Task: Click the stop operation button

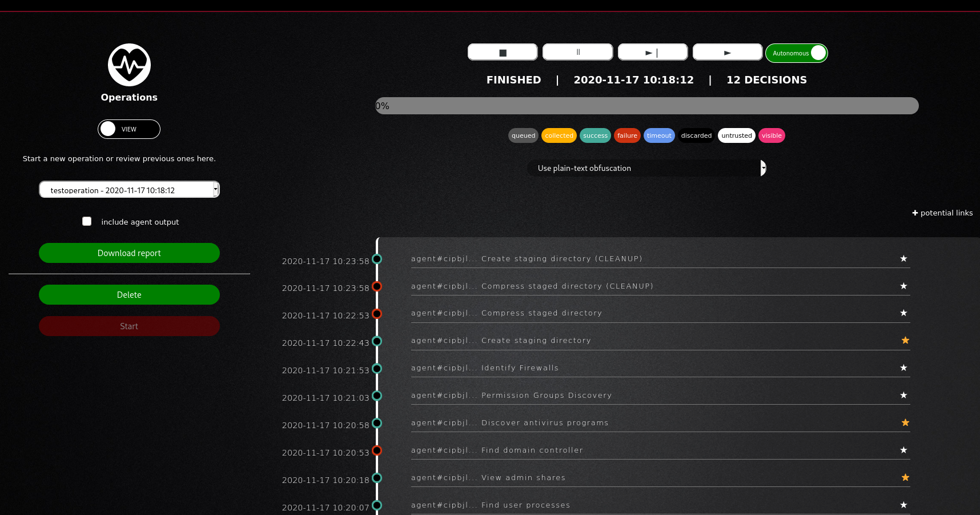Action: coord(503,53)
